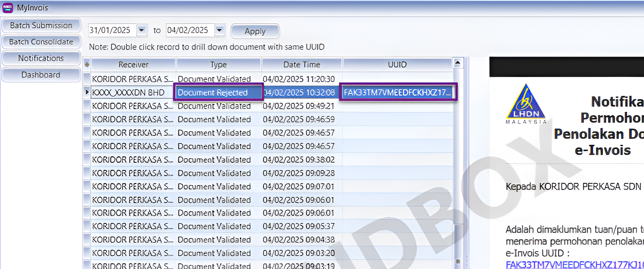This screenshot has width=644, height=269.
Task: Click the grid corner selector icon
Action: (x=87, y=65)
